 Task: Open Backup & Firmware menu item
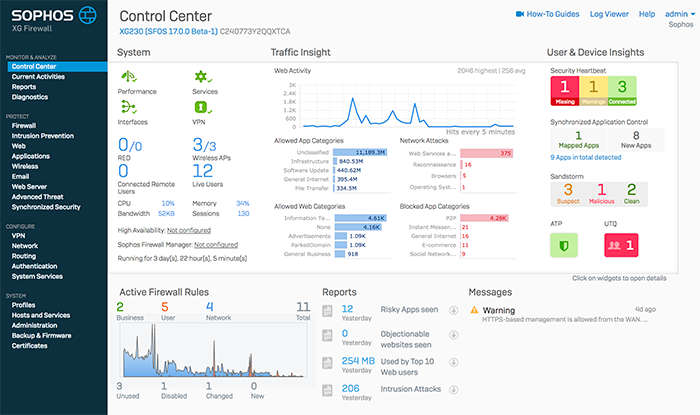(41, 336)
